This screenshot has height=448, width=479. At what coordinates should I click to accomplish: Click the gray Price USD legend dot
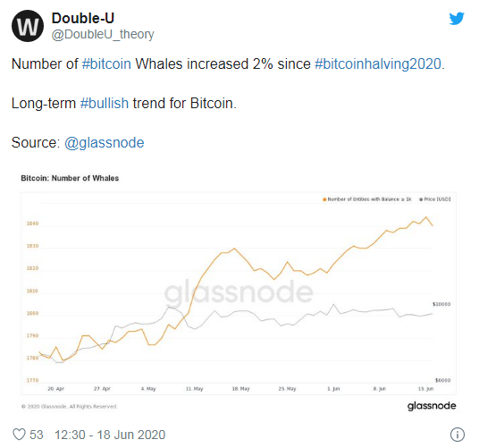(421, 199)
